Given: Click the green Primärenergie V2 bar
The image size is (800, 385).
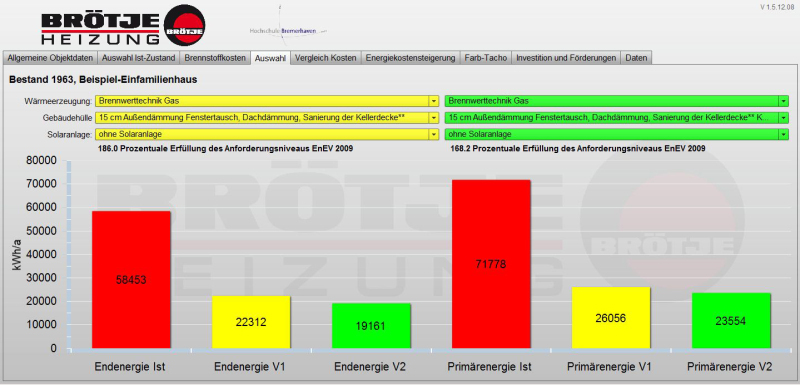Looking at the screenshot, I should 731,321.
